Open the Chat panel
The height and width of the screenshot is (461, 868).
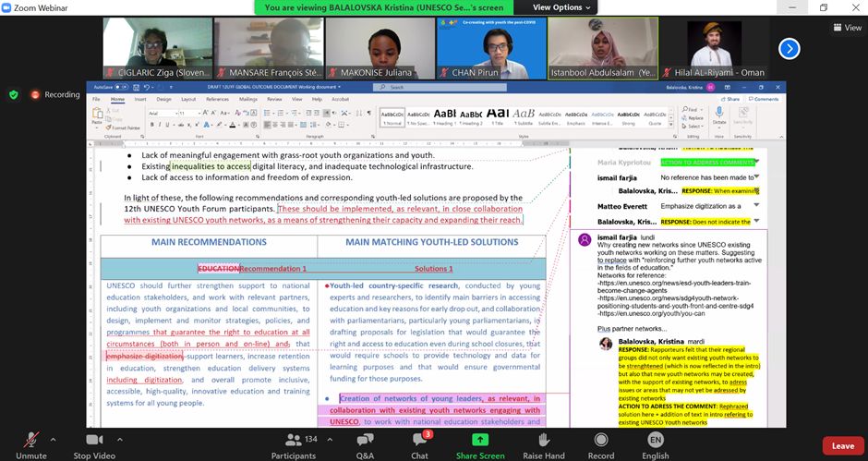(419, 439)
